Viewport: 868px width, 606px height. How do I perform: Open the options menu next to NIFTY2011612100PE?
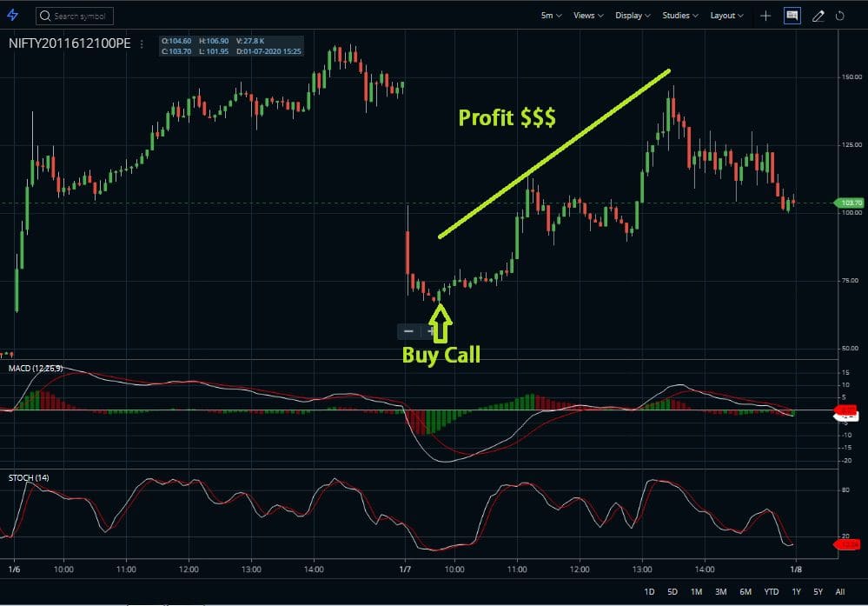coord(142,43)
